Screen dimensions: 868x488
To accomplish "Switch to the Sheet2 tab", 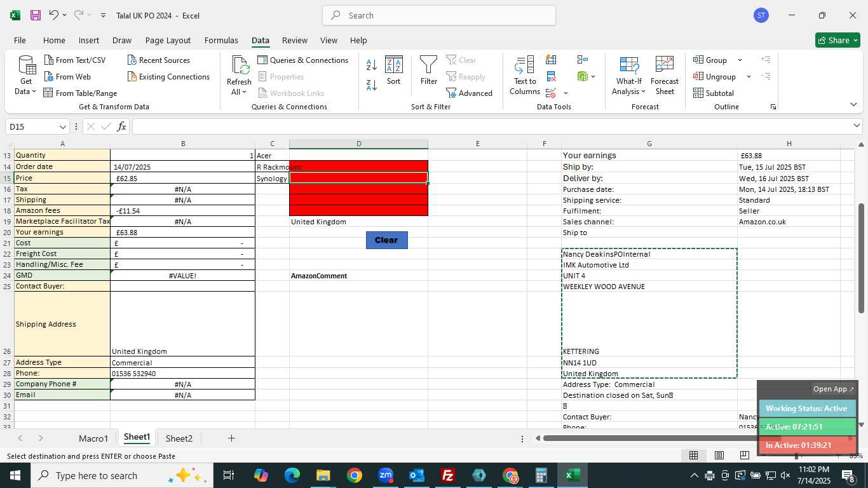I will (179, 438).
